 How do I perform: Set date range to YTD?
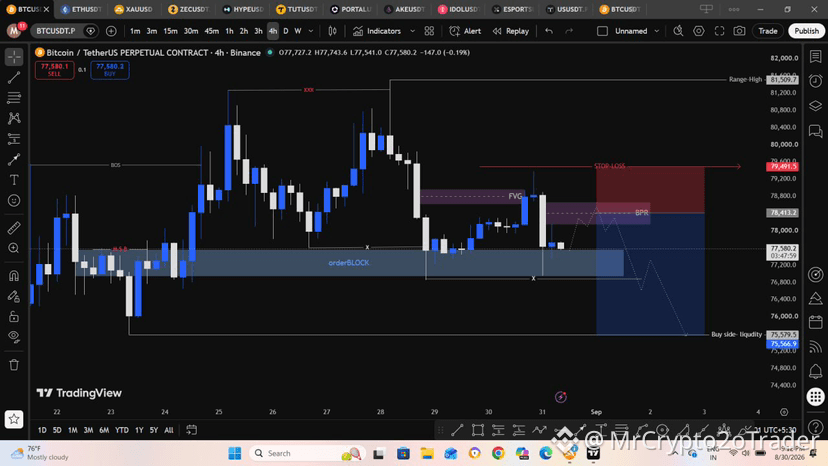pyautogui.click(x=122, y=430)
